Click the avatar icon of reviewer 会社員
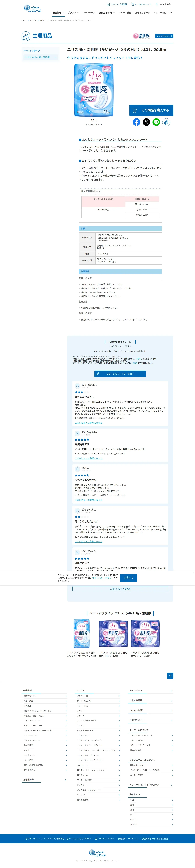Viewport: 195px width, 868px height. (x=77, y=469)
